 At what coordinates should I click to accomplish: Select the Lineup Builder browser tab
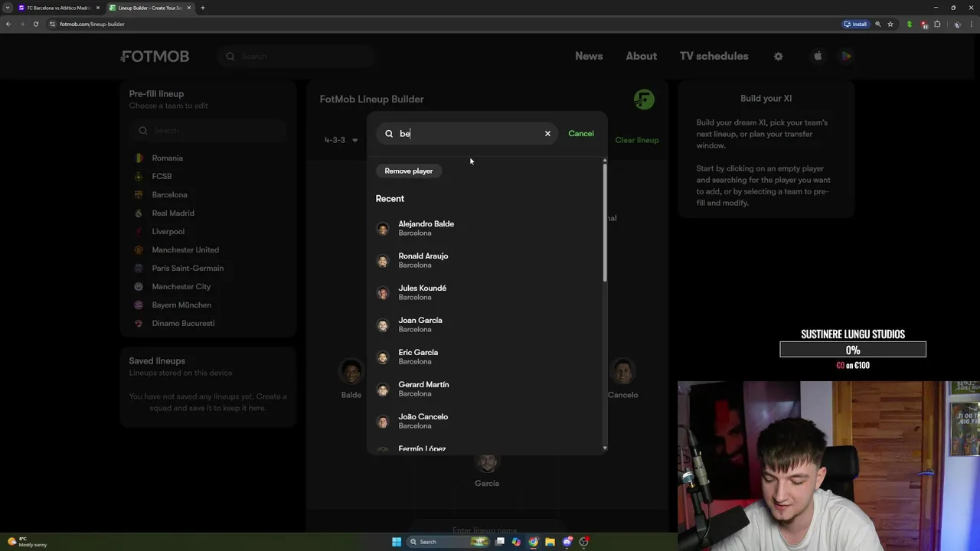(x=150, y=8)
